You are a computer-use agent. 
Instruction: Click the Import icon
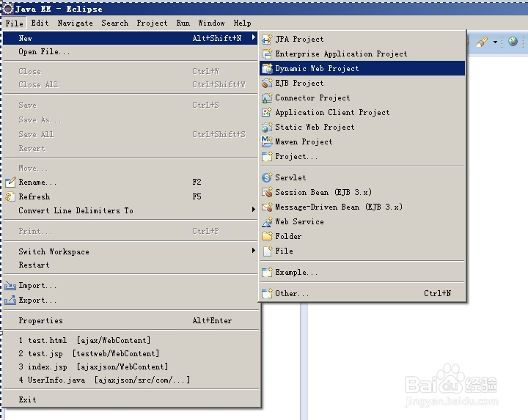tap(10, 286)
